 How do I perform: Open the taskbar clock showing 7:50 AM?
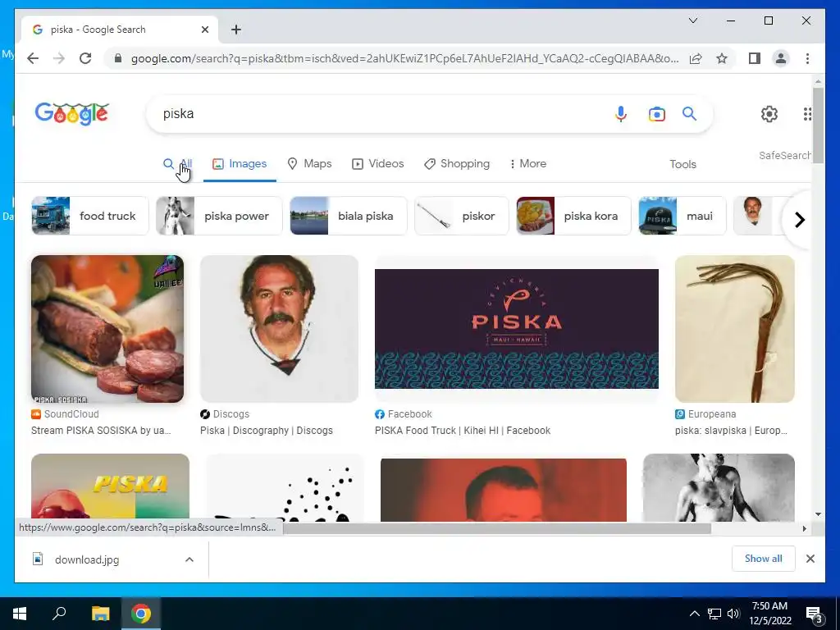tap(769, 614)
